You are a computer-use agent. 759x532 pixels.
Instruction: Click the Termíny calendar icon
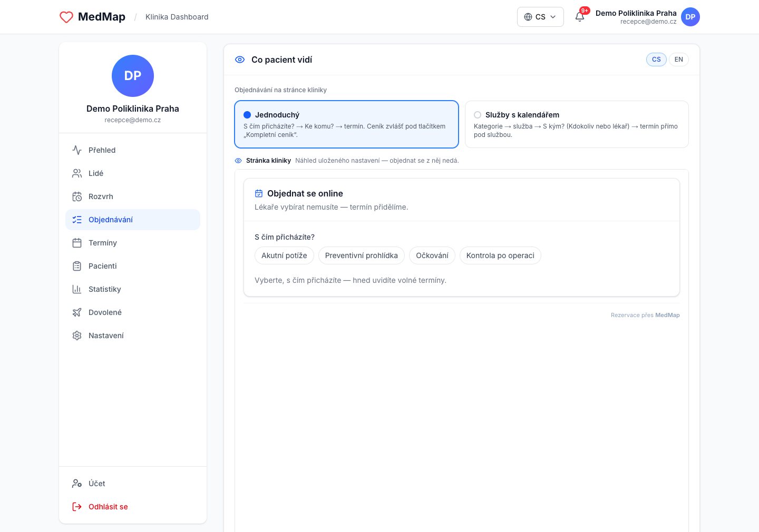tap(77, 243)
